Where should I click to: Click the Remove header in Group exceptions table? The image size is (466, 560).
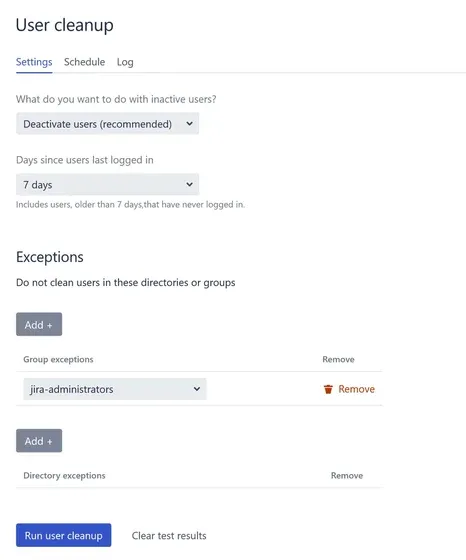tap(338, 359)
